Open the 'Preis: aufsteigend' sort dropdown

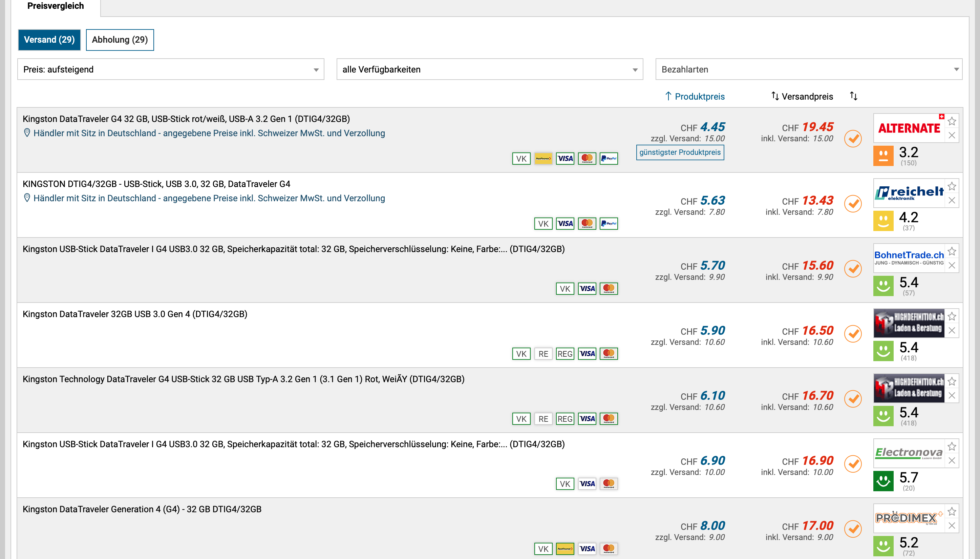171,69
